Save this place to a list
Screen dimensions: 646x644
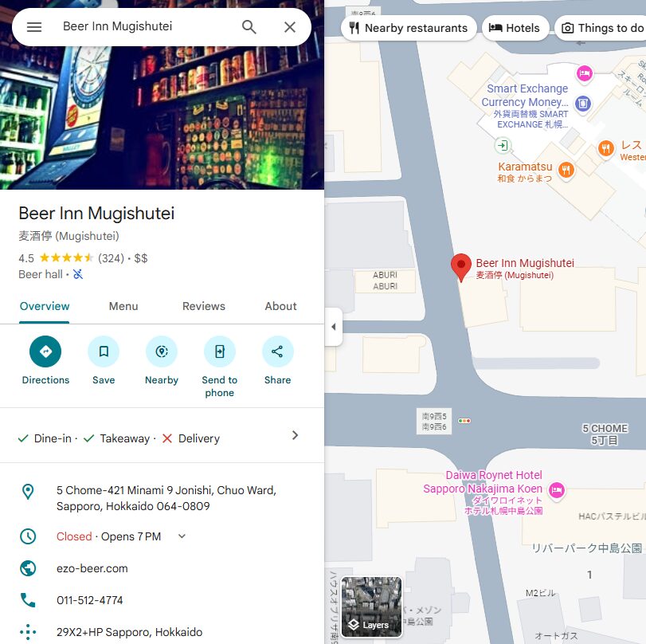104,351
